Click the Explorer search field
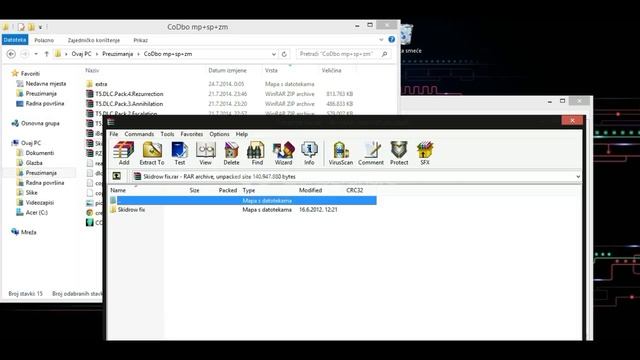Image resolution: width=640 pixels, height=360 pixels. pyautogui.click(x=343, y=54)
